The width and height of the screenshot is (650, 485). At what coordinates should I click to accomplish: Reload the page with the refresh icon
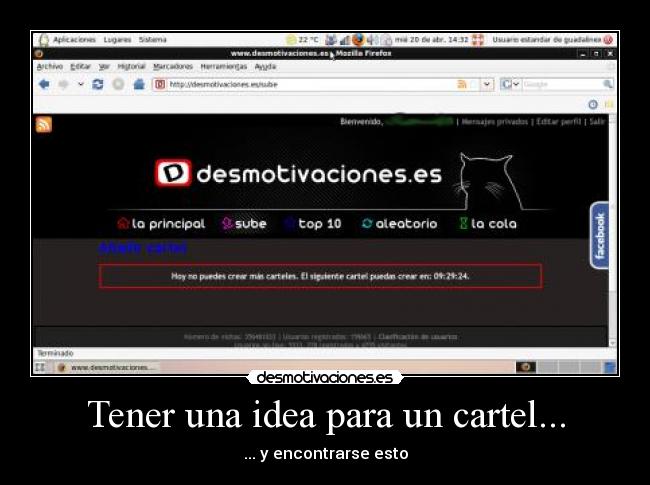tap(98, 84)
